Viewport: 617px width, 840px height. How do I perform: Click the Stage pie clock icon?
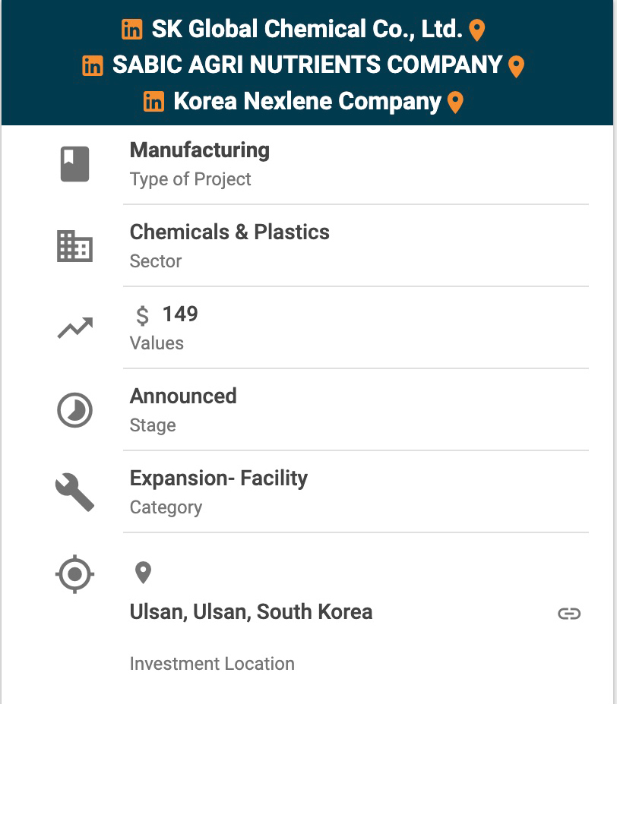pyautogui.click(x=74, y=410)
